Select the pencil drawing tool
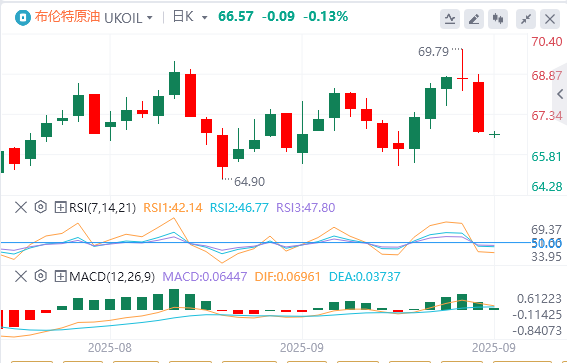Screen dimensions: 567x363 tap(474, 19)
